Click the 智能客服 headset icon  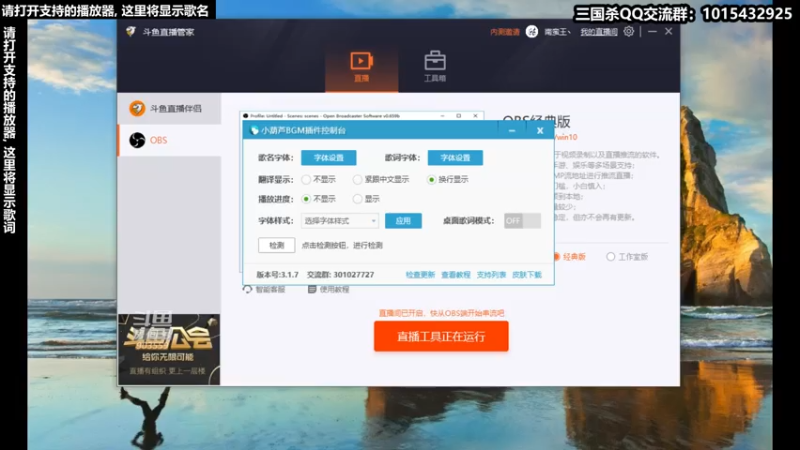247,289
